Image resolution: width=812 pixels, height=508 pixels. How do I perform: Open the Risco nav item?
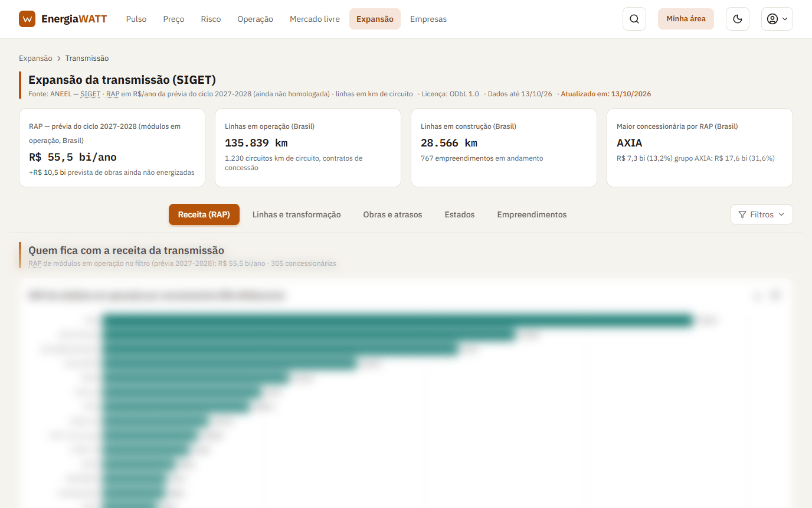pos(211,19)
